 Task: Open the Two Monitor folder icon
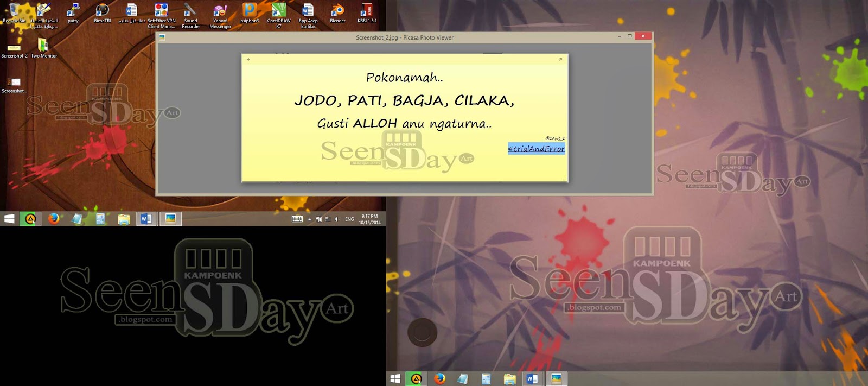43,49
